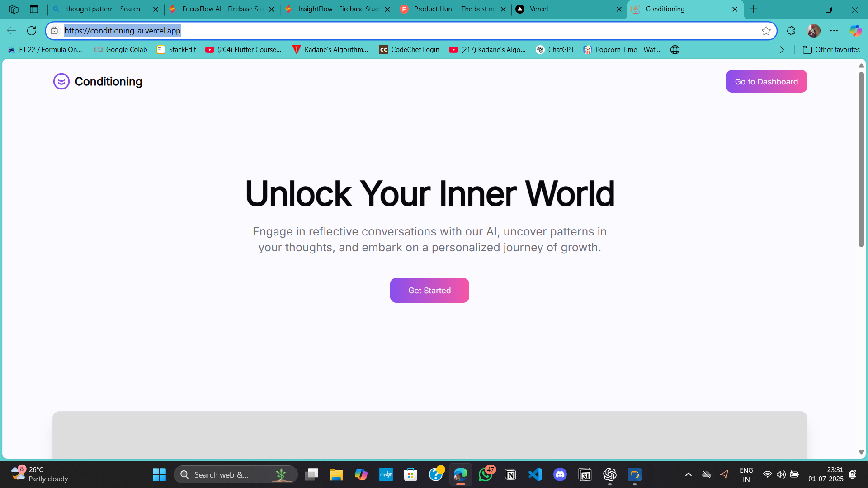Switch to the Vercel tab
The height and width of the screenshot is (488, 868).
click(565, 9)
